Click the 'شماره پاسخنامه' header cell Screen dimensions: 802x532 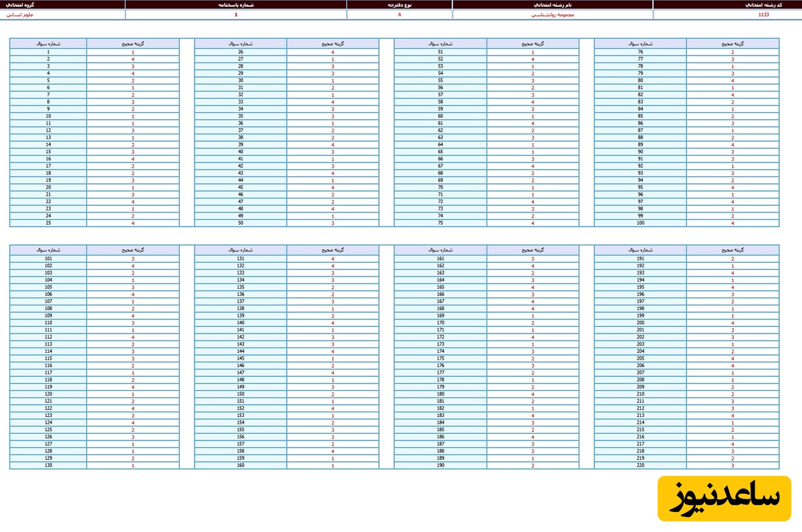coord(235,5)
